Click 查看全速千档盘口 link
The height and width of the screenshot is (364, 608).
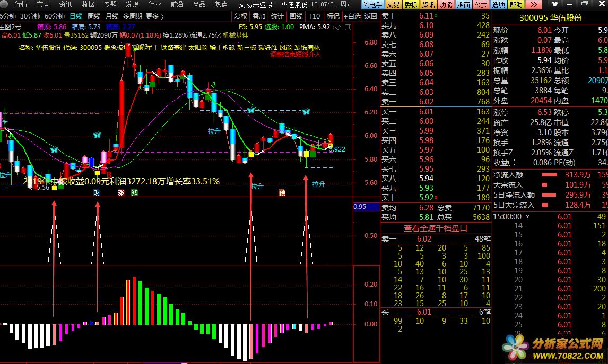(436, 228)
